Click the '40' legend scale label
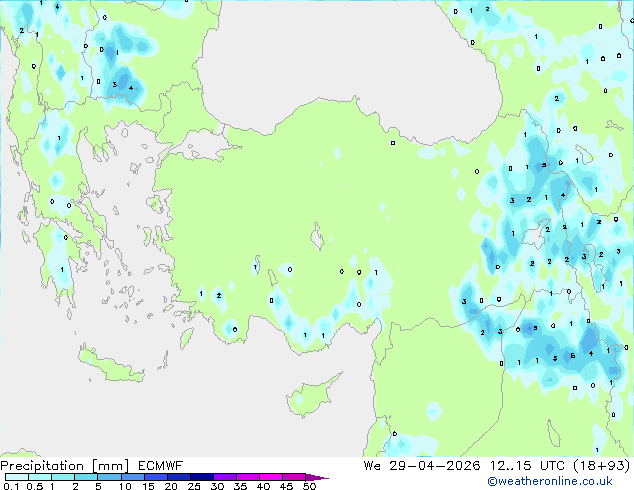 click(263, 486)
